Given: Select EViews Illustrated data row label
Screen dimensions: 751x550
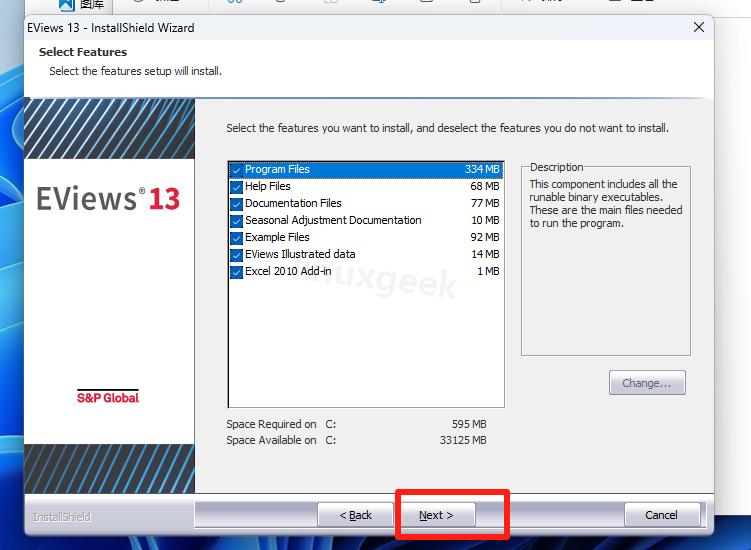Looking at the screenshot, I should (300, 254).
